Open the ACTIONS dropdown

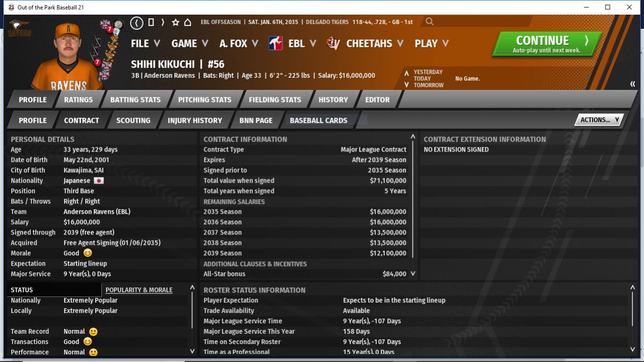(x=599, y=120)
